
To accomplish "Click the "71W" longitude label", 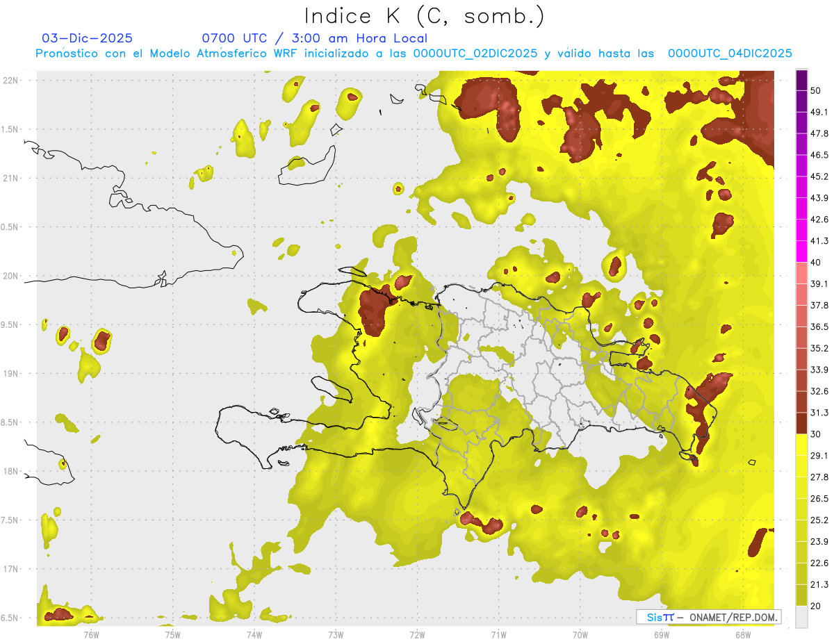I will coord(498,634).
